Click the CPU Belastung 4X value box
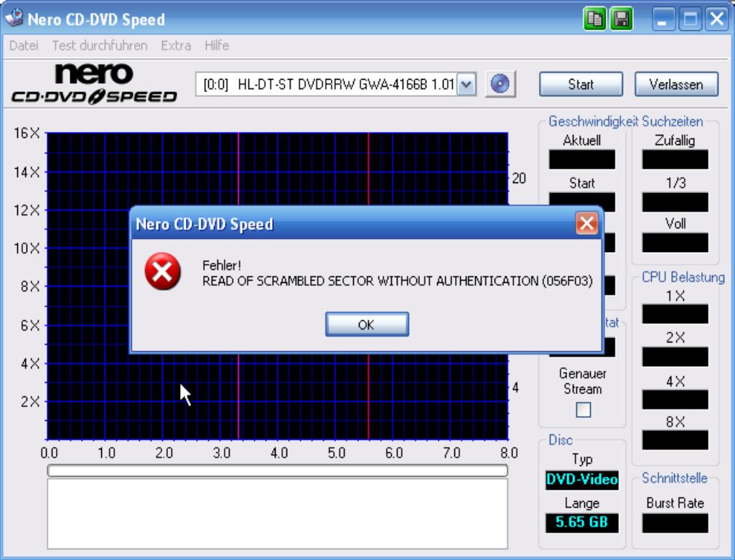The image size is (735, 560). point(675,400)
